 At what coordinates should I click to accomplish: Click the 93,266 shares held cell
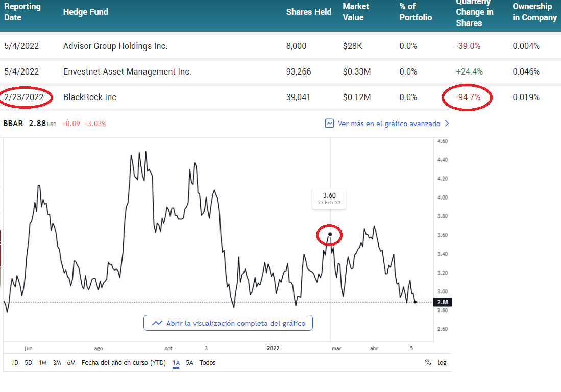(x=299, y=71)
